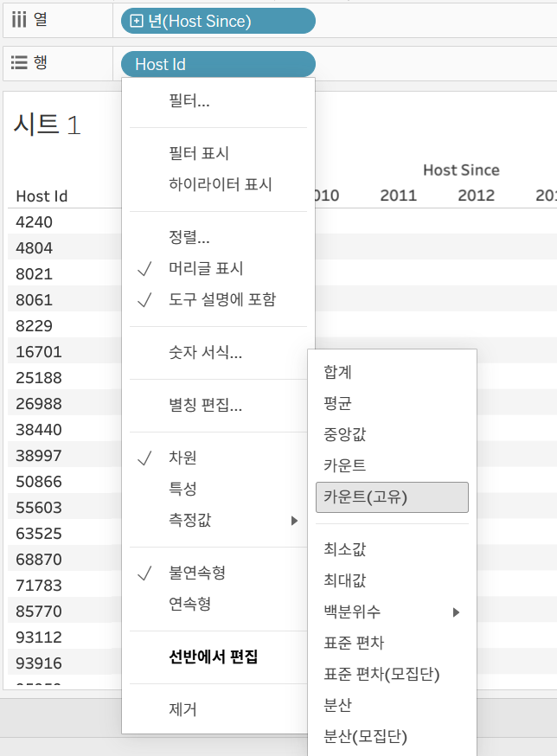The height and width of the screenshot is (756, 557).
Task: Select row with Host Id 93112
Action: click(x=39, y=637)
